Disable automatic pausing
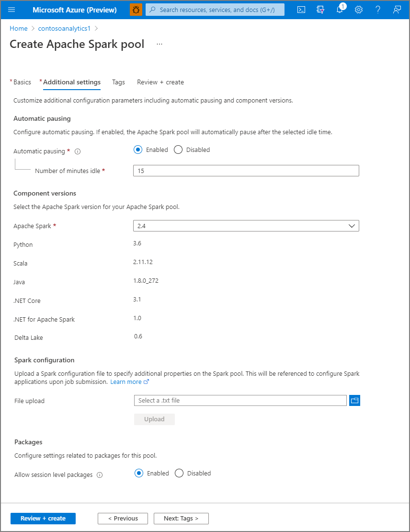Viewport: 410px width, 532px height. tap(178, 150)
